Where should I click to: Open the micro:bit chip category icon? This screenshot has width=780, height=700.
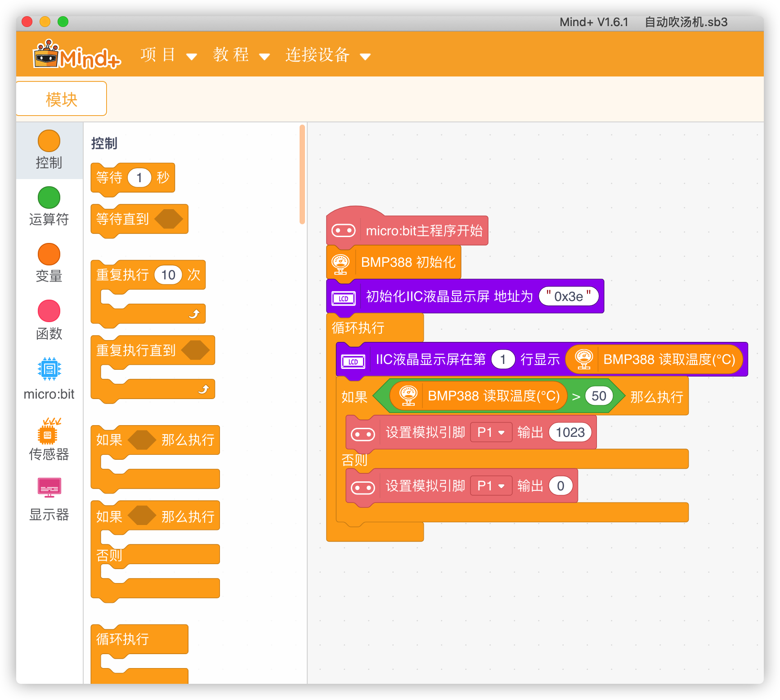click(49, 369)
